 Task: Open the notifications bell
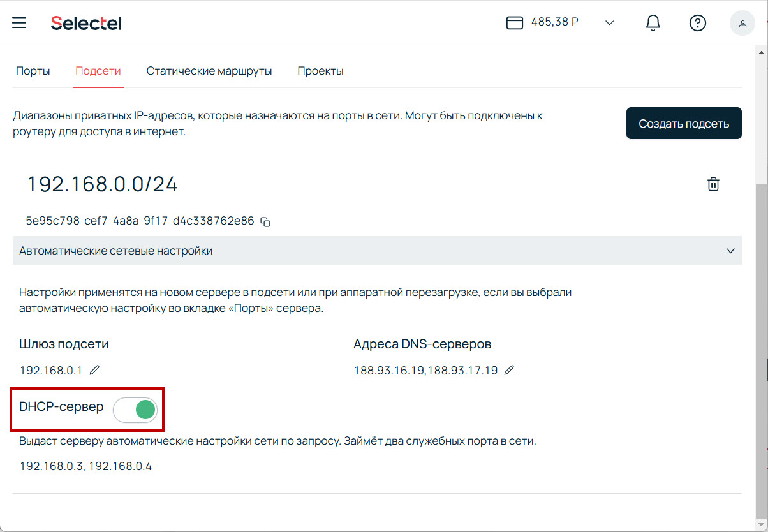pyautogui.click(x=653, y=23)
